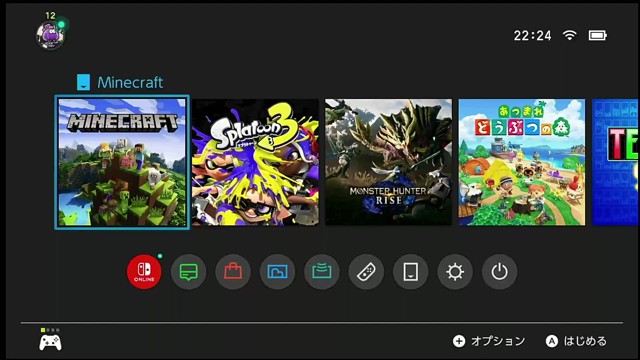Open the Album icon

278,271
